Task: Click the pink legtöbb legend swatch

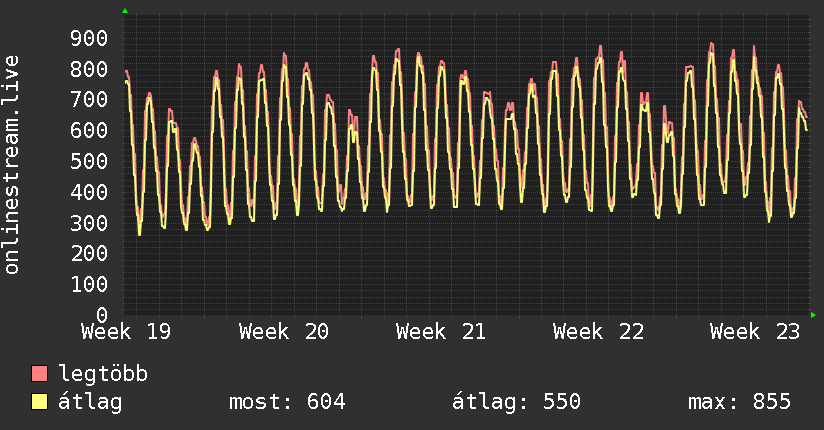Action: 39,374
